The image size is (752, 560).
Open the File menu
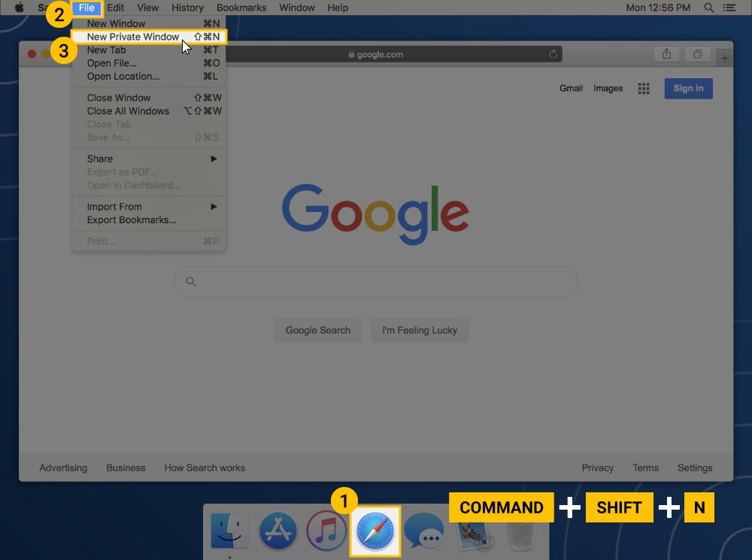tap(86, 8)
